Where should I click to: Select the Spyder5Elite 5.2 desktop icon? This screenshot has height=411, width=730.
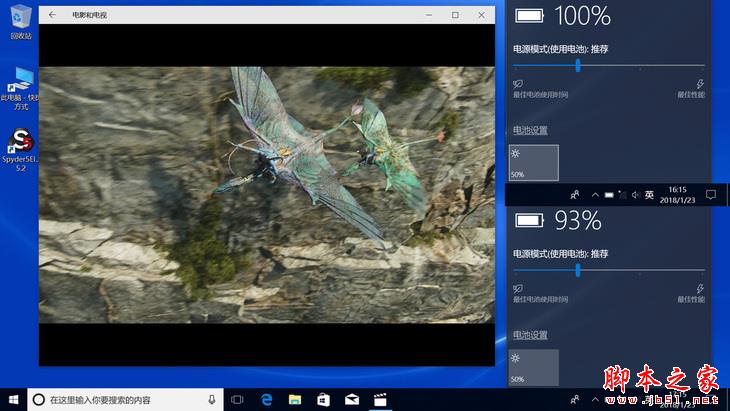[20, 149]
